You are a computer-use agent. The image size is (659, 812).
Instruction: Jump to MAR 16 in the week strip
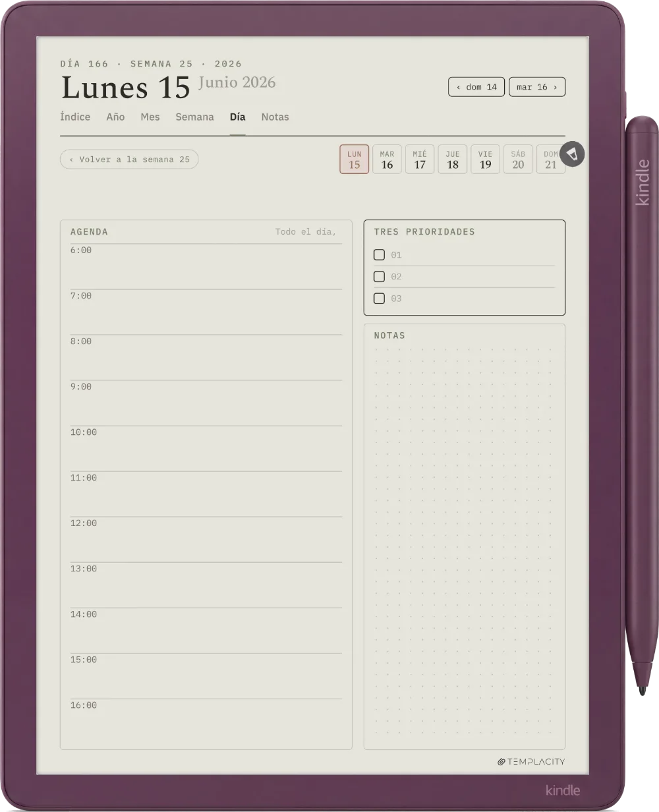tap(387, 159)
